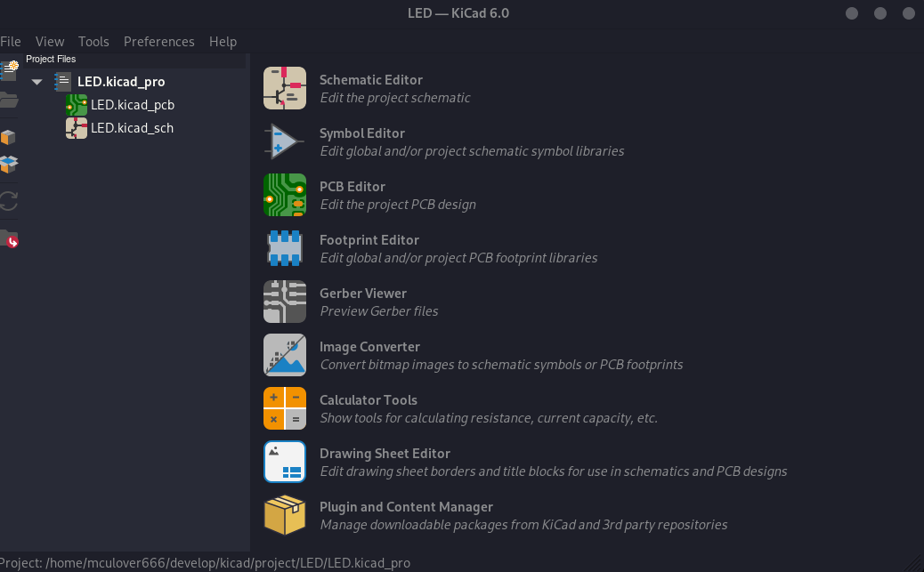
Task: Click the project path in status bar
Action: (205, 563)
